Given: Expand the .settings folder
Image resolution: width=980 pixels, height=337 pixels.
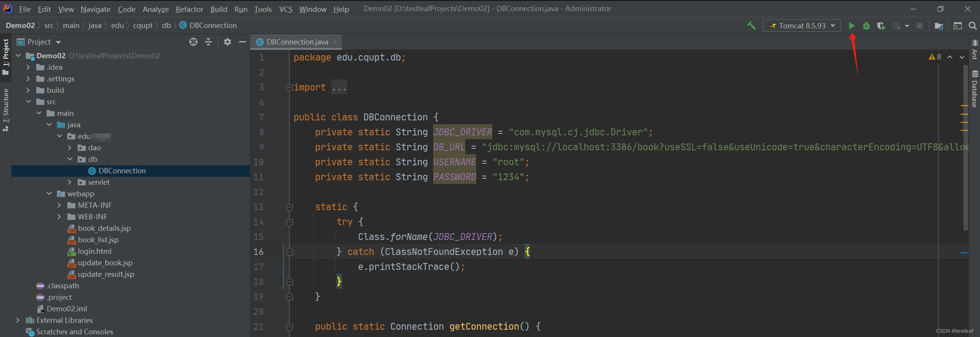Looking at the screenshot, I should pos(28,79).
